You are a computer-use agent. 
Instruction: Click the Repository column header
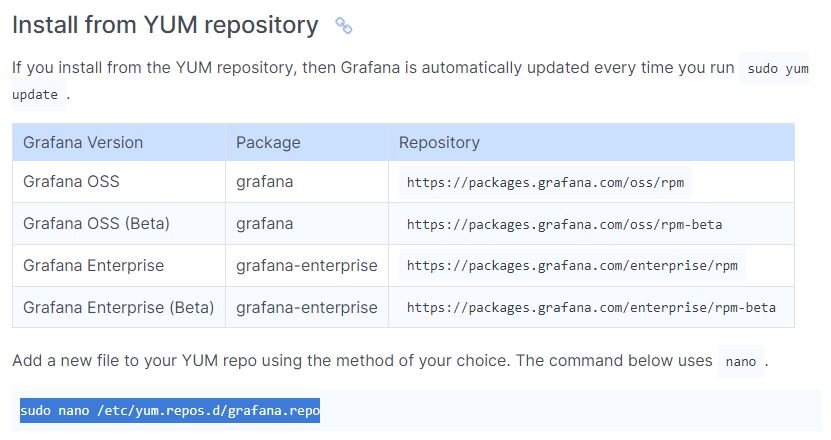click(439, 142)
